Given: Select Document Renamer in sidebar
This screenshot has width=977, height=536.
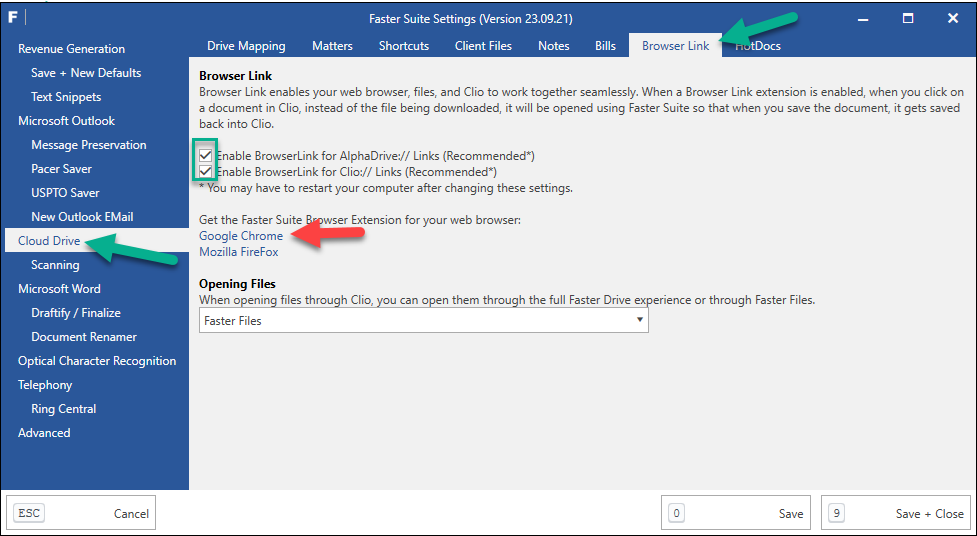Looking at the screenshot, I should point(83,337).
